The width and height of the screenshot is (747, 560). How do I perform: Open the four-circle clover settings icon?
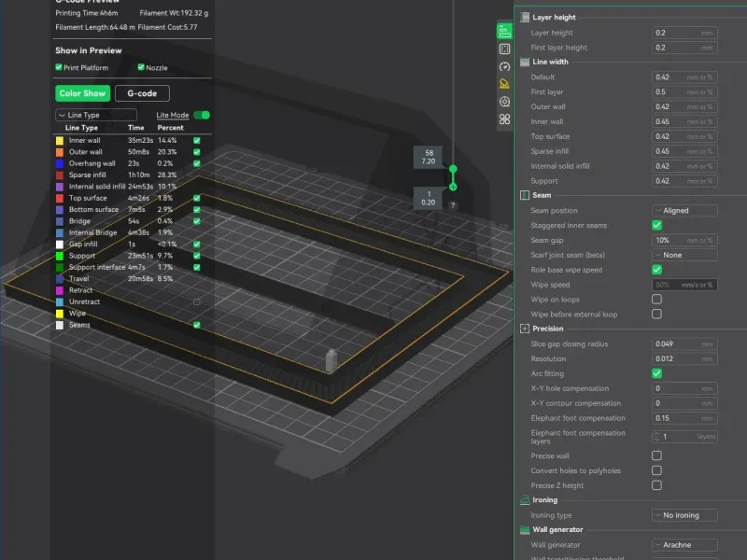point(504,119)
